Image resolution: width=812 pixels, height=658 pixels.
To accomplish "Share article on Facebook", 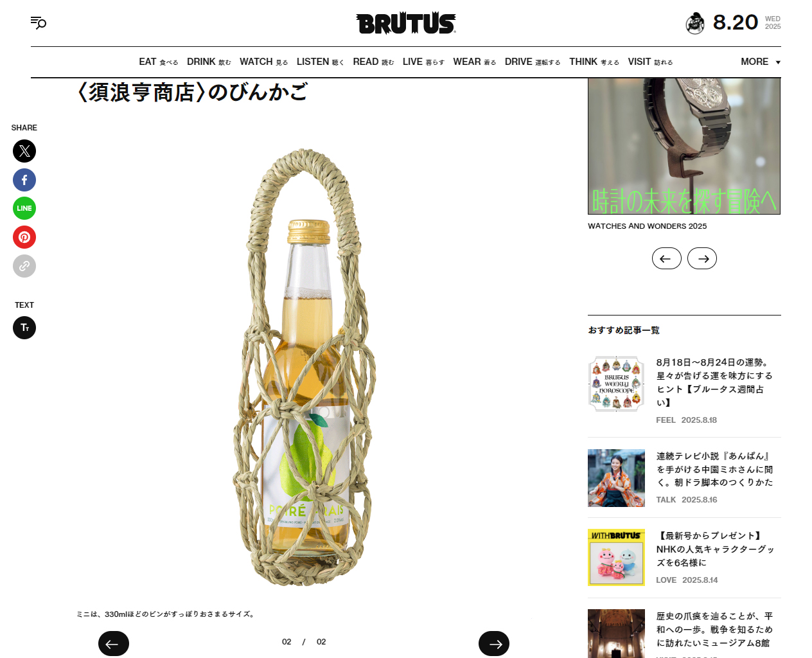I will [x=24, y=180].
